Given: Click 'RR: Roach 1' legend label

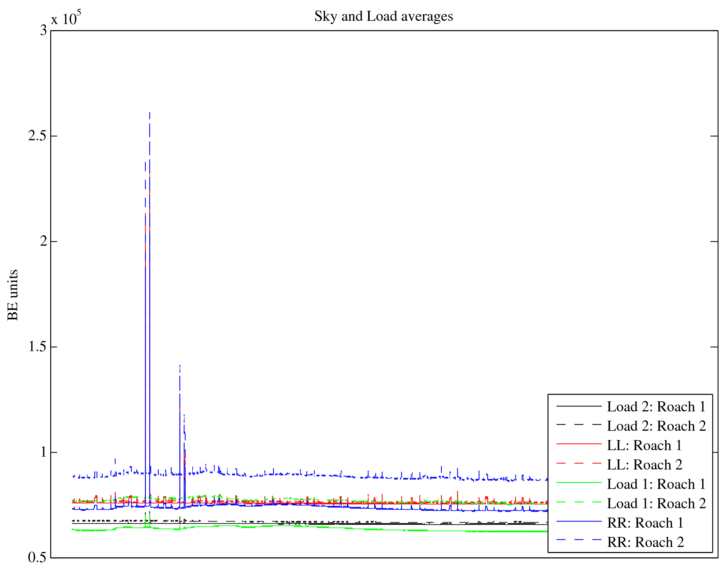Looking at the screenshot, I should tap(645, 523).
